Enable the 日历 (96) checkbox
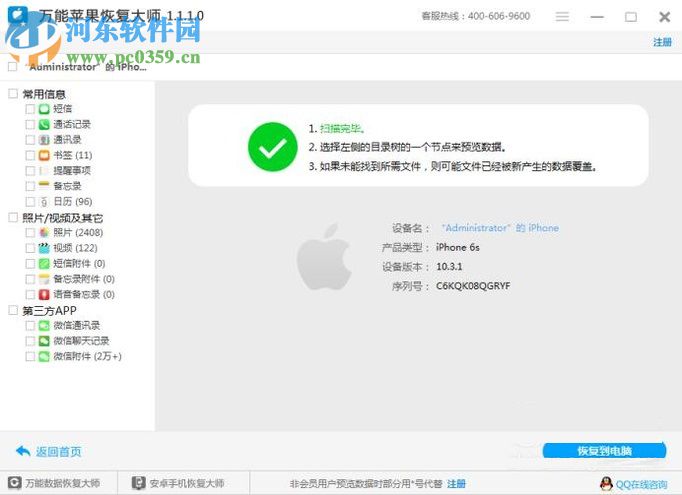The height and width of the screenshot is (495, 682). tap(30, 201)
